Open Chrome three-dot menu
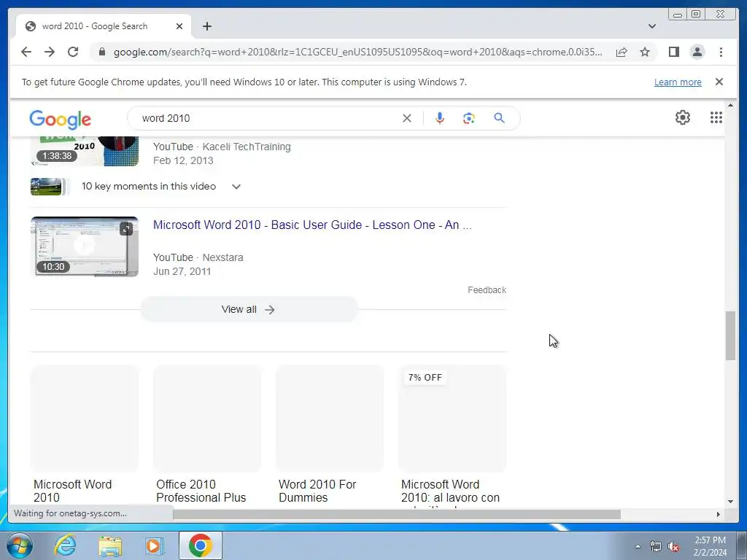Screen dimensions: 747x560 (x=721, y=52)
